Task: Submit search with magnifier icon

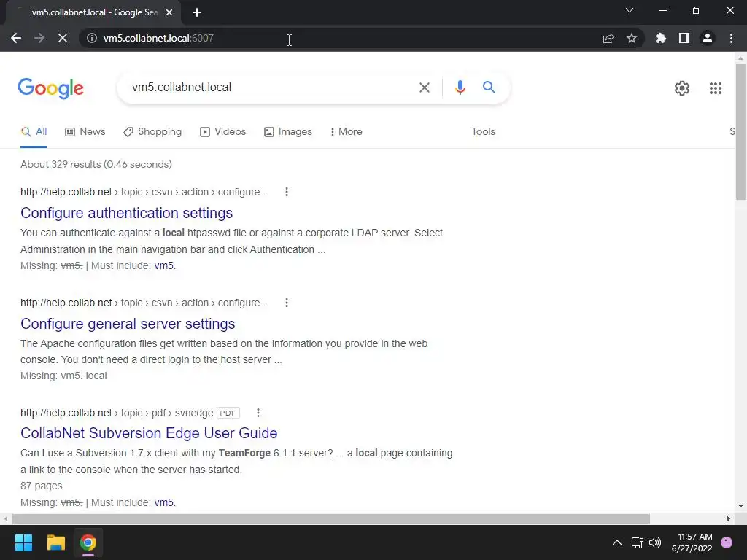Action: (x=489, y=87)
